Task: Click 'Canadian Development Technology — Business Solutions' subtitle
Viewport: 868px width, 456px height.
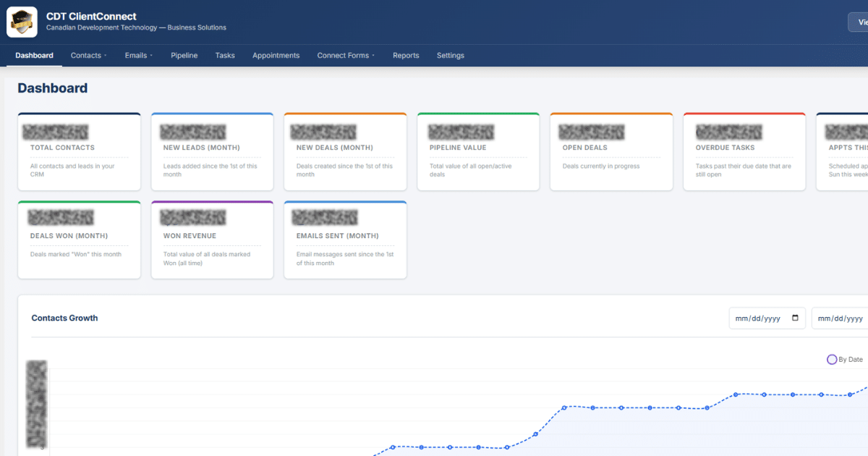Action: pyautogui.click(x=136, y=28)
